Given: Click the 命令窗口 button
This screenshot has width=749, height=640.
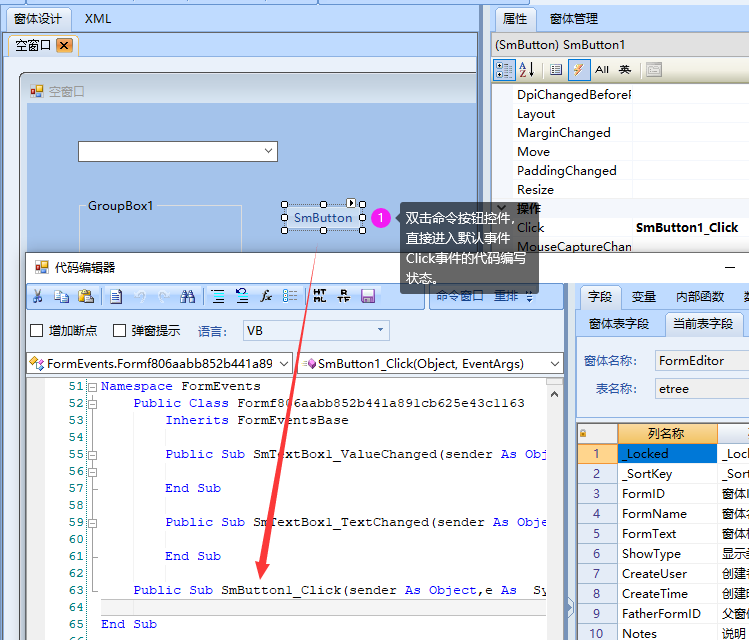Looking at the screenshot, I should (x=460, y=296).
